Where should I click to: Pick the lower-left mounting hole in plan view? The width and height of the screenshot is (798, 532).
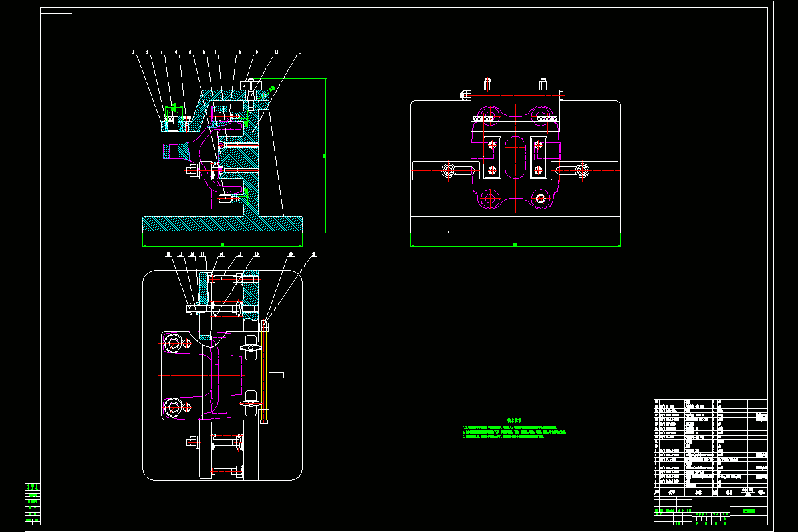[174, 406]
